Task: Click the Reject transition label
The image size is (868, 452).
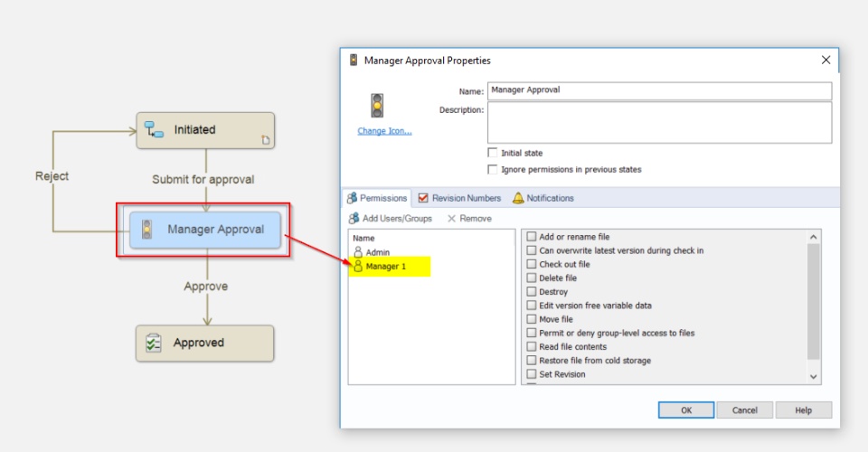Action: click(52, 176)
